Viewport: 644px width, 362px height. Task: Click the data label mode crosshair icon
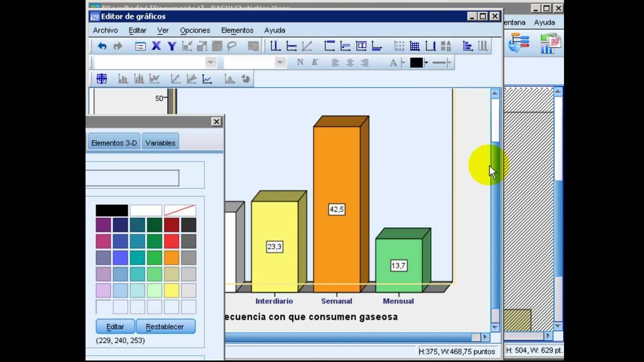pos(102,79)
